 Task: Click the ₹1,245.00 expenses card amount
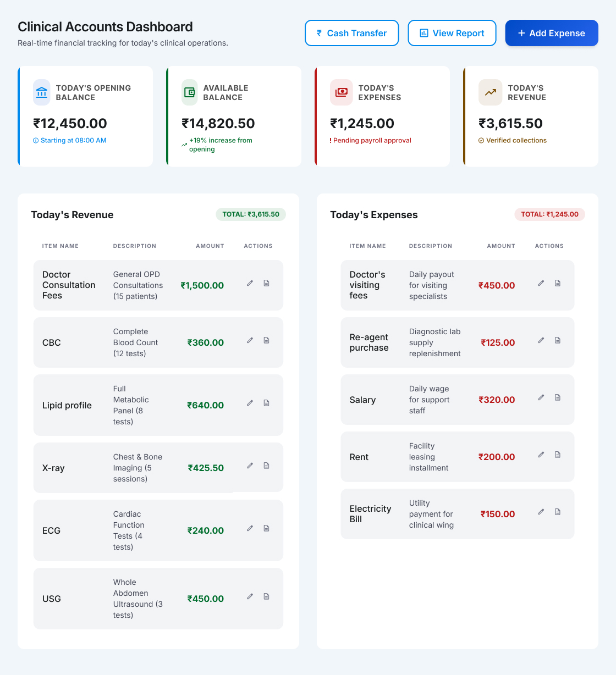point(362,124)
